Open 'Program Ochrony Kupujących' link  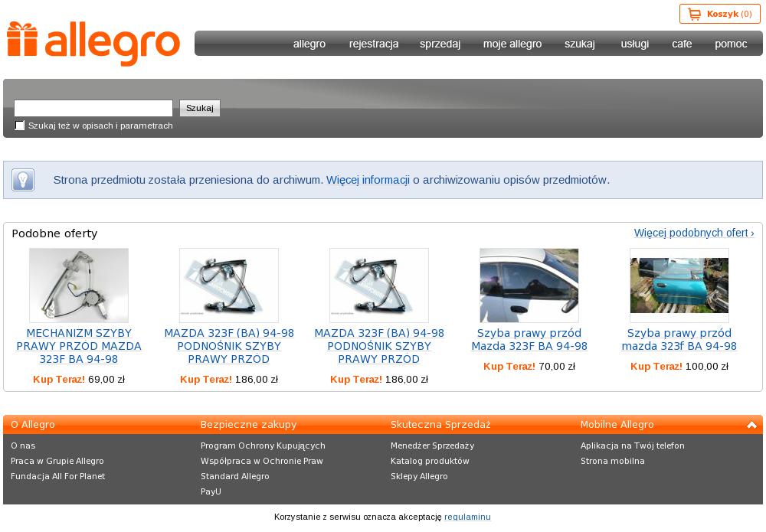(x=263, y=446)
